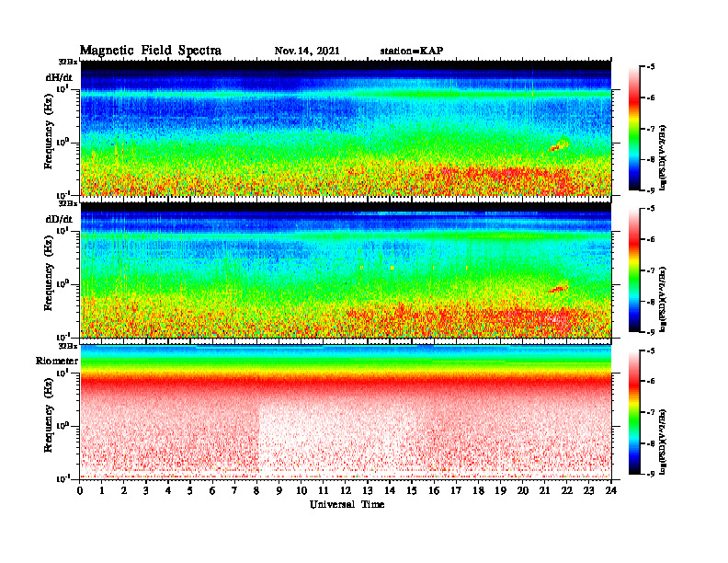Image resolution: width=728 pixels, height=563 pixels.
Task: Click the "-5" tick on the dH/dt color bar
Action: click(x=651, y=67)
